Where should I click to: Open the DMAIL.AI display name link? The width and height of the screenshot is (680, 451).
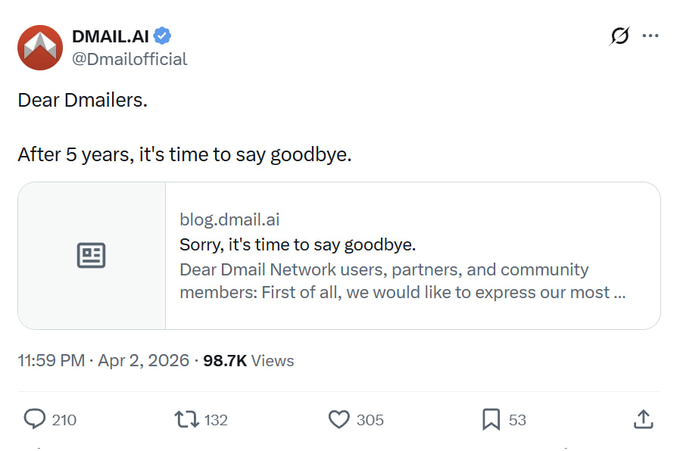110,36
